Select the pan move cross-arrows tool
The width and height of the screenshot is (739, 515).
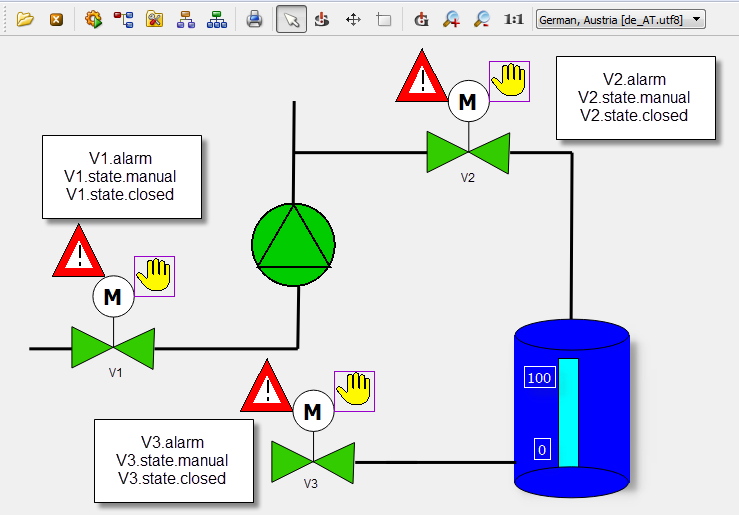[353, 19]
